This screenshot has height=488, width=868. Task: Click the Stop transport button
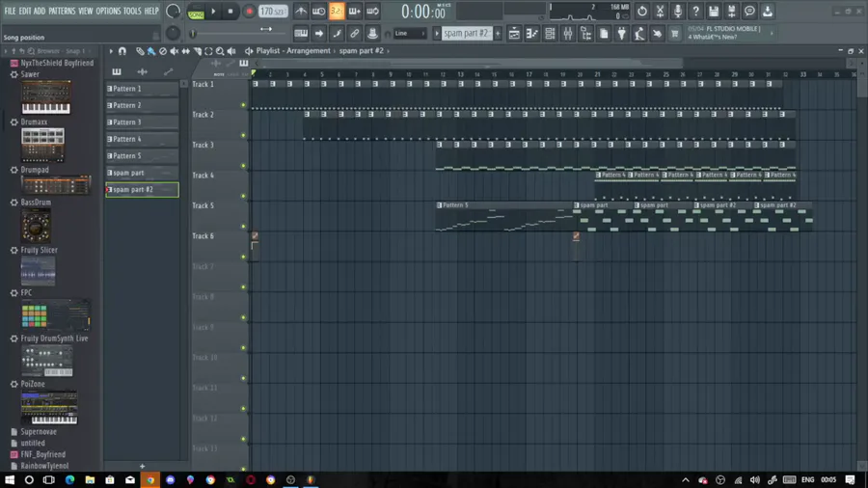tap(231, 11)
